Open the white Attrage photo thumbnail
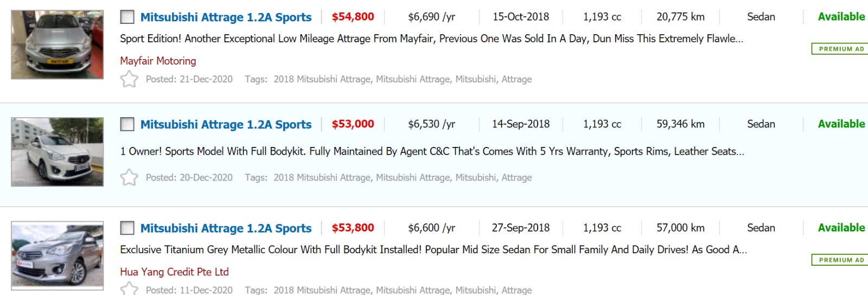Viewport: 868px width, 295px height. coord(57,152)
